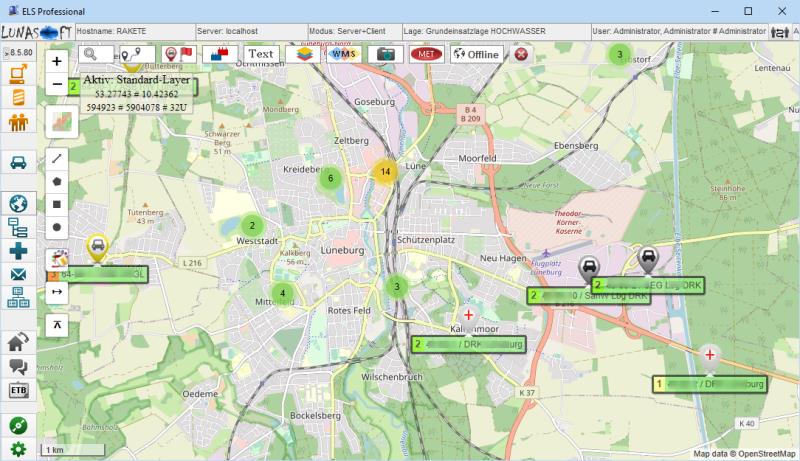Select the polygon drawing tool
Screen dimensions: 800x461
pos(57,181)
